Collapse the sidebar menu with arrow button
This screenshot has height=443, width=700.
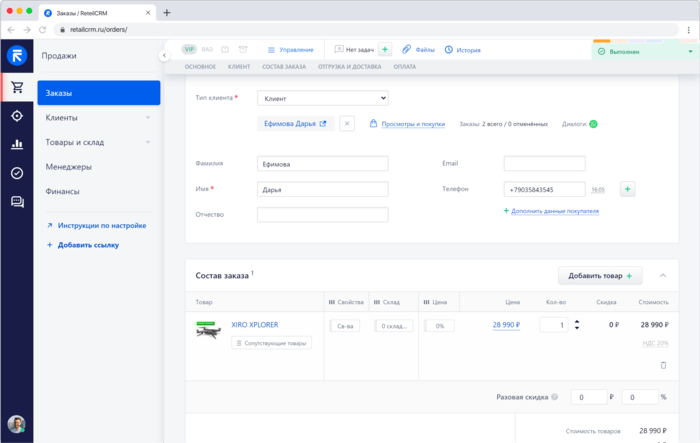coord(164,55)
